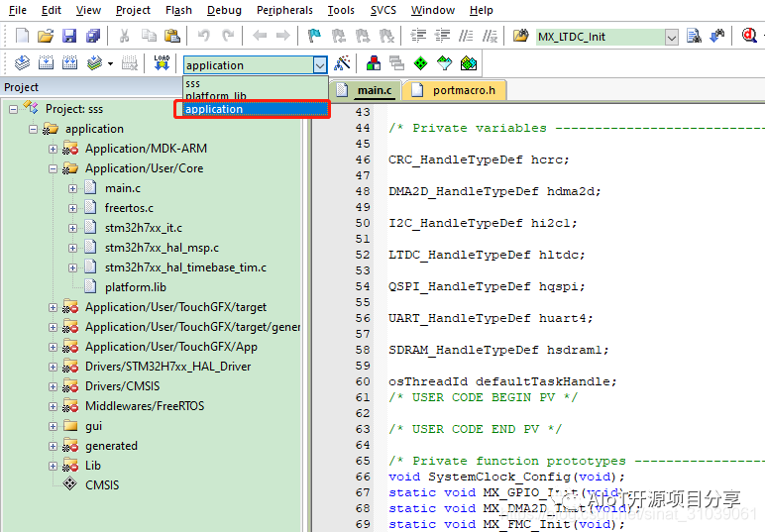Screen dimensions: 765x532
Task: Build target files icon
Action: coord(46,63)
